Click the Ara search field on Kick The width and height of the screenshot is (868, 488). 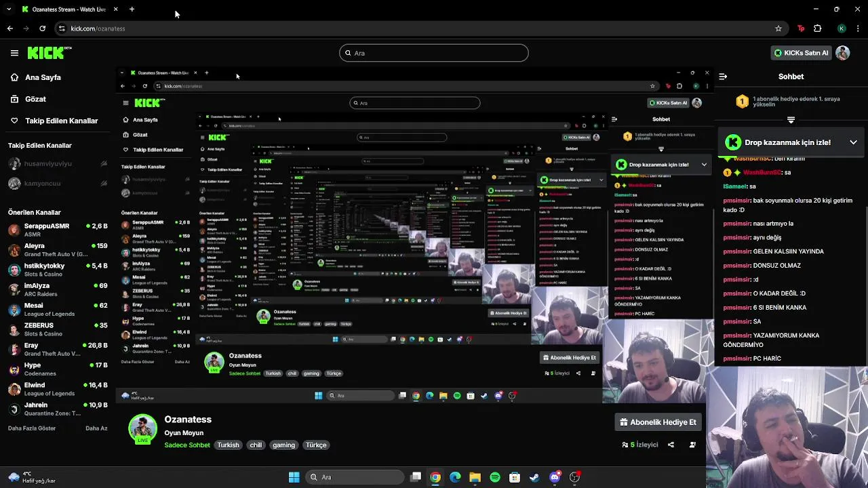[434, 53]
